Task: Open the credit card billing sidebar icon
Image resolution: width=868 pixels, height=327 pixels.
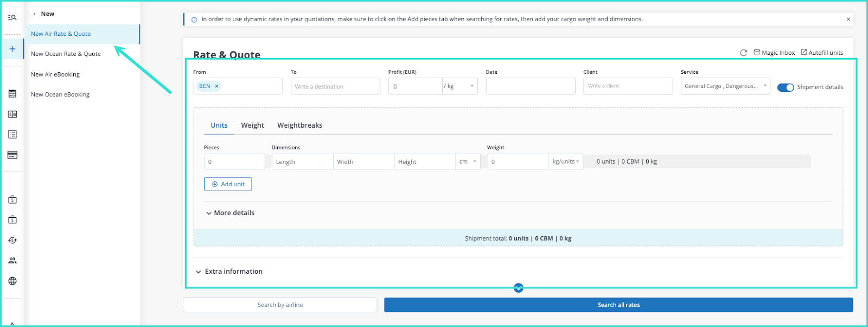Action: pyautogui.click(x=12, y=155)
